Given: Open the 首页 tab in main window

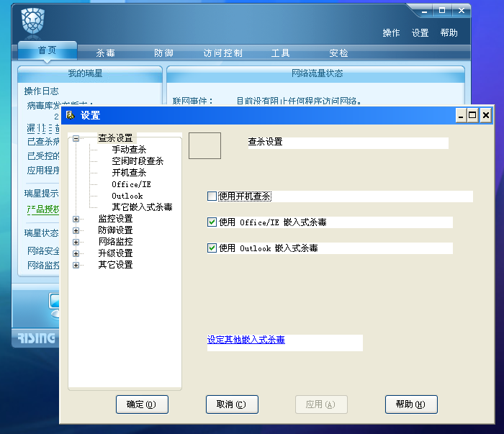Looking at the screenshot, I should 48,50.
